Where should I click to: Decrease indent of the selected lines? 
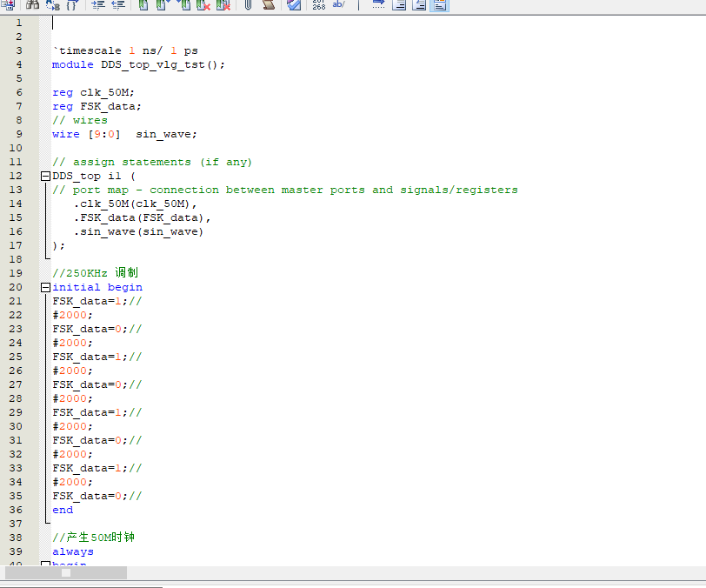pos(118,4)
